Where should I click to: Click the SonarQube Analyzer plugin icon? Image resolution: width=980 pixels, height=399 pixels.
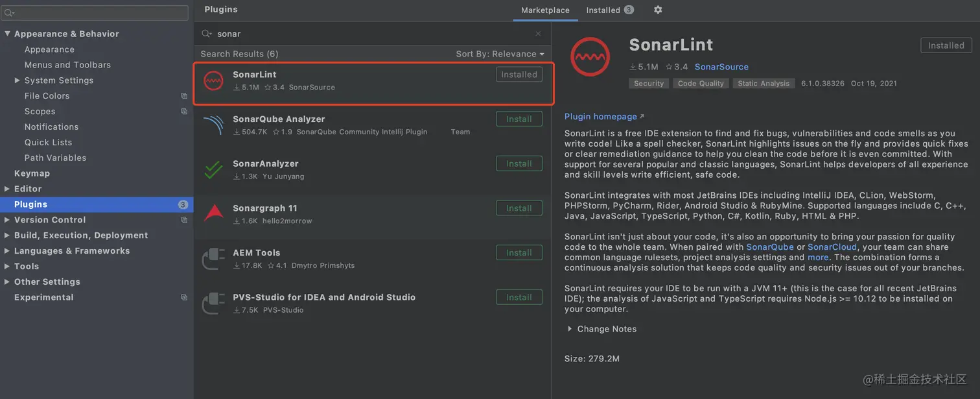[213, 125]
